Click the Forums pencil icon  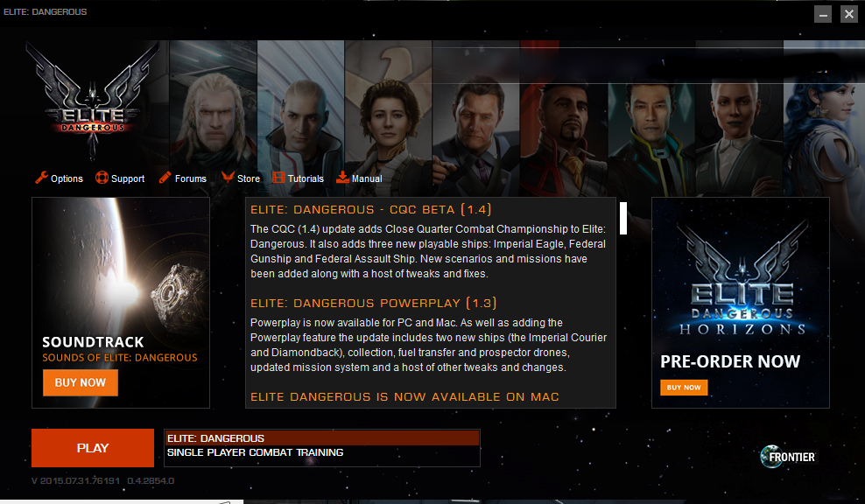(x=165, y=178)
